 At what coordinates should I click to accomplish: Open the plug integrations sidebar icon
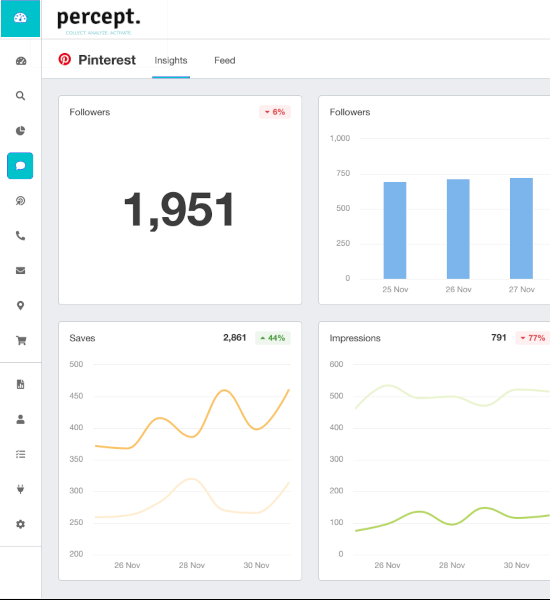tap(21, 489)
